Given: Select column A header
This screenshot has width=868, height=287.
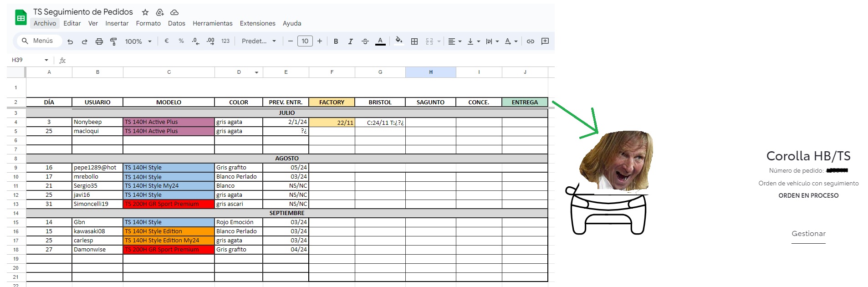Looking at the screenshot, I should pos(49,72).
